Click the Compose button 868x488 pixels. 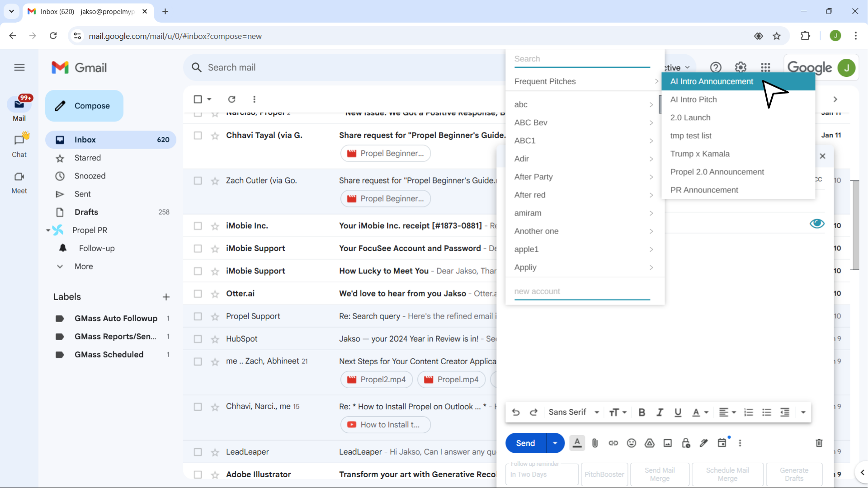(84, 106)
